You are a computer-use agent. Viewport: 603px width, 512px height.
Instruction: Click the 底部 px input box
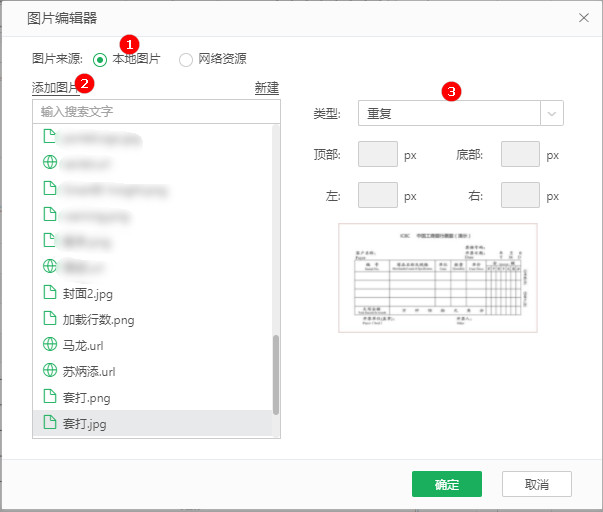click(x=520, y=154)
